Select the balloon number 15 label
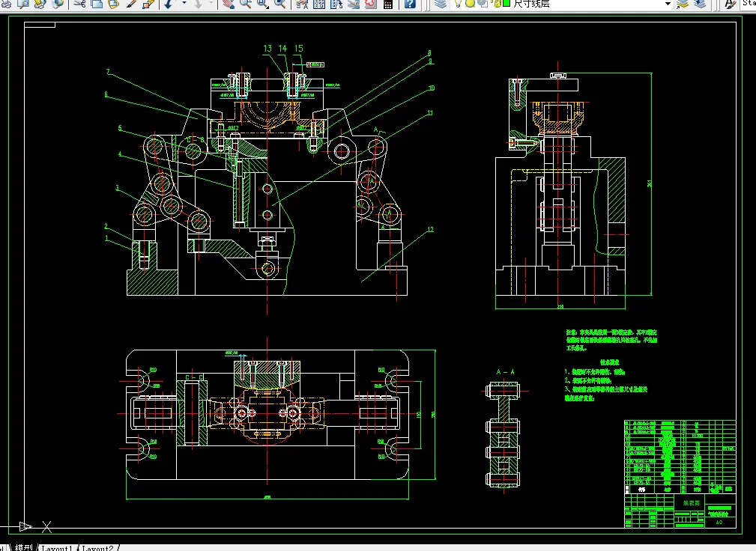This screenshot has height=551, width=756. pos(298,48)
